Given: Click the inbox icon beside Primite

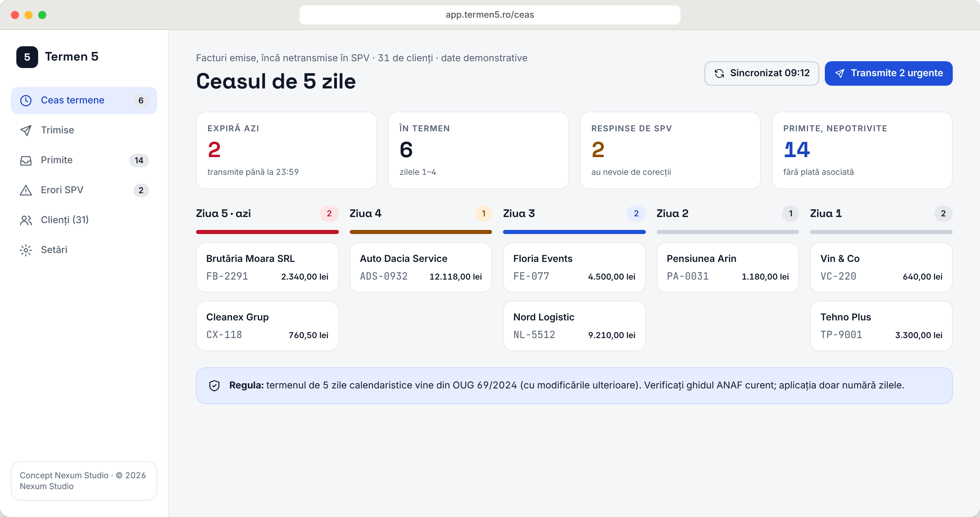Looking at the screenshot, I should click(x=26, y=161).
